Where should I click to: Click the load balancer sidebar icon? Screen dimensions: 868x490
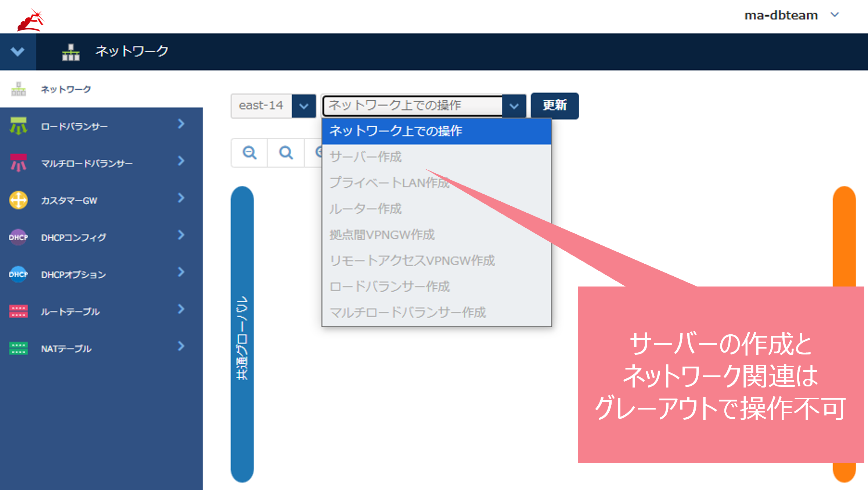[x=18, y=126]
